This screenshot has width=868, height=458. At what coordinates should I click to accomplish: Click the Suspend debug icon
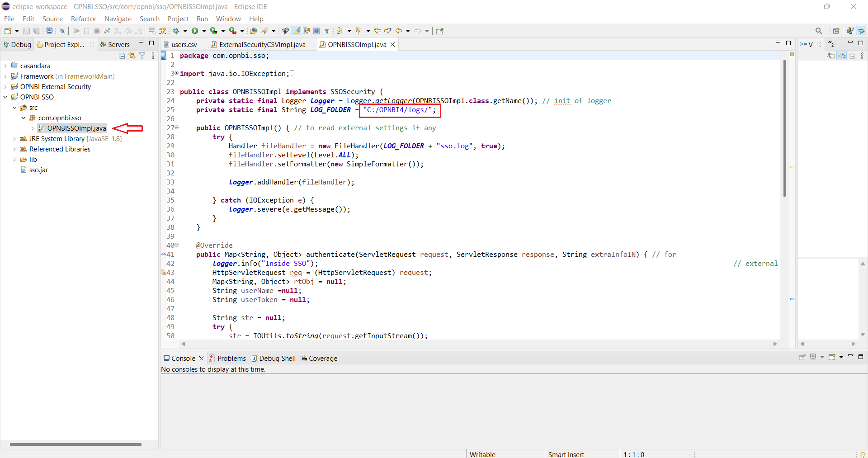point(86,31)
